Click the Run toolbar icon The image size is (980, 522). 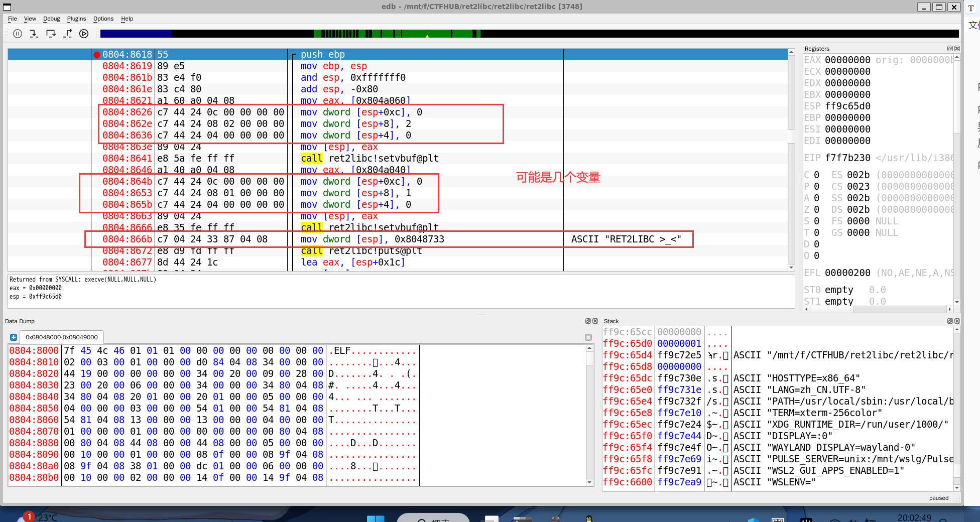click(x=84, y=34)
